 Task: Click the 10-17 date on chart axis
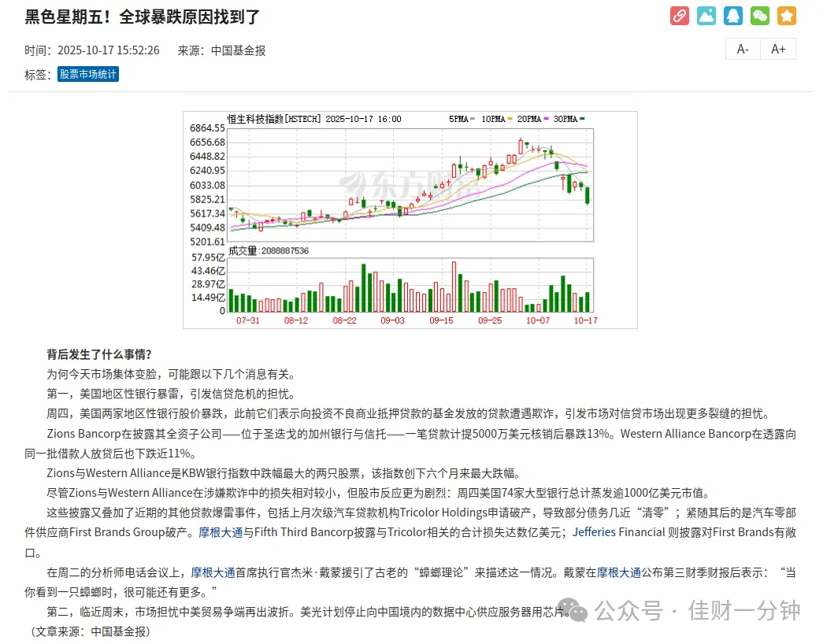click(x=585, y=320)
